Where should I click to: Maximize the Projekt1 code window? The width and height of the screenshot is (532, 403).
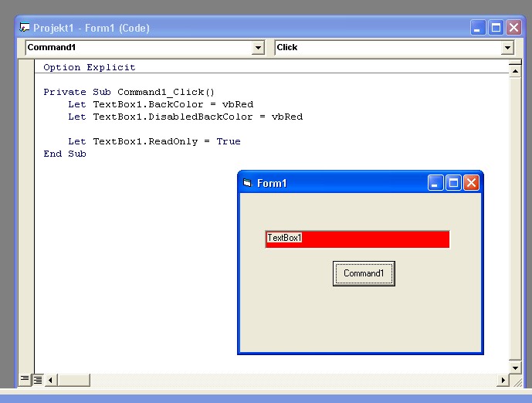pos(496,28)
